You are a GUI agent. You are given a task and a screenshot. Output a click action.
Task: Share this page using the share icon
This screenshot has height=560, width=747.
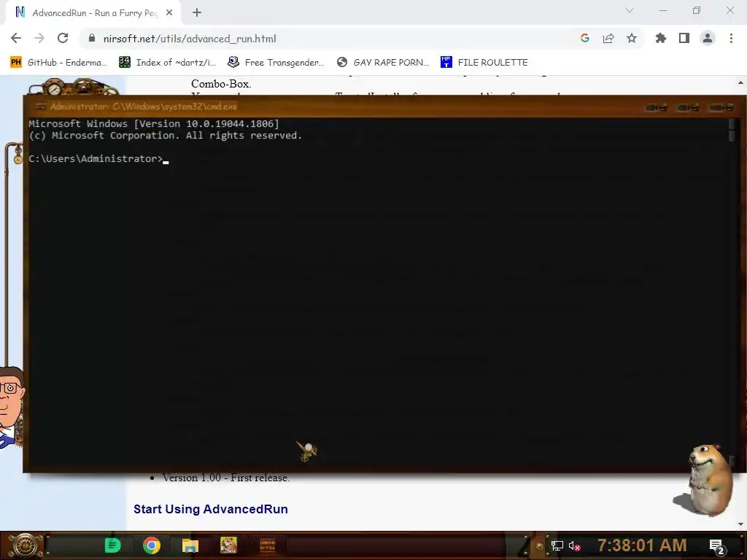(608, 38)
